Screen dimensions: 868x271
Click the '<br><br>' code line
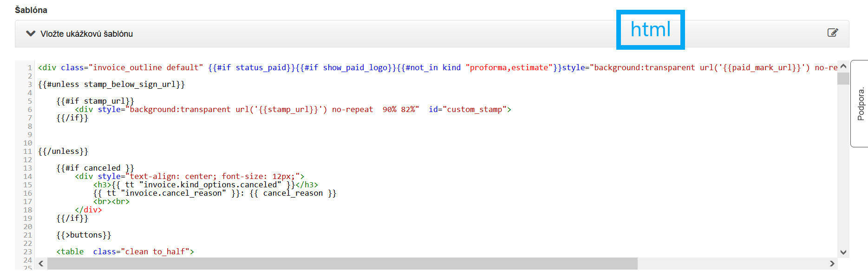click(x=111, y=202)
